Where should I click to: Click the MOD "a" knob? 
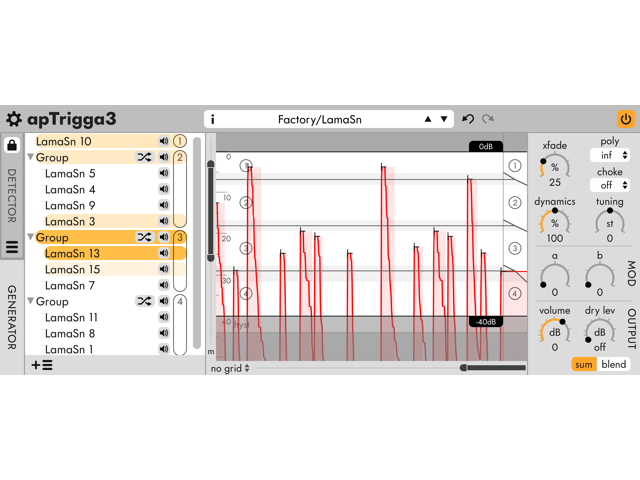(x=555, y=277)
